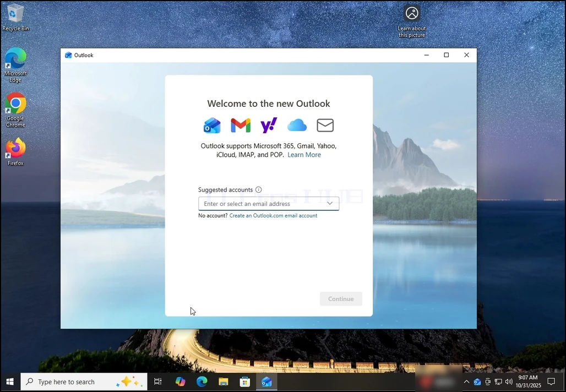Open the Learn More link
The image size is (566, 392).
click(304, 155)
